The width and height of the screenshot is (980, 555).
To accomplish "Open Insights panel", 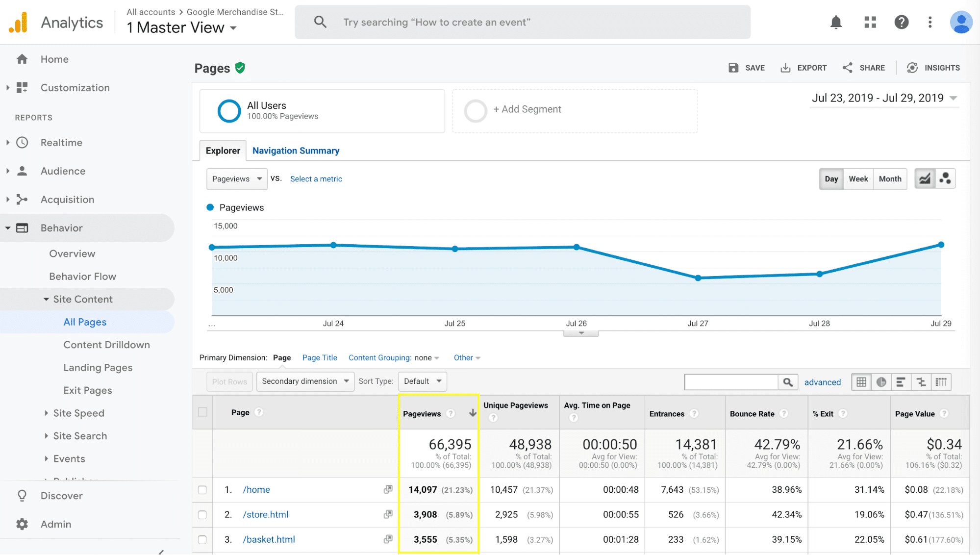I will coord(933,68).
